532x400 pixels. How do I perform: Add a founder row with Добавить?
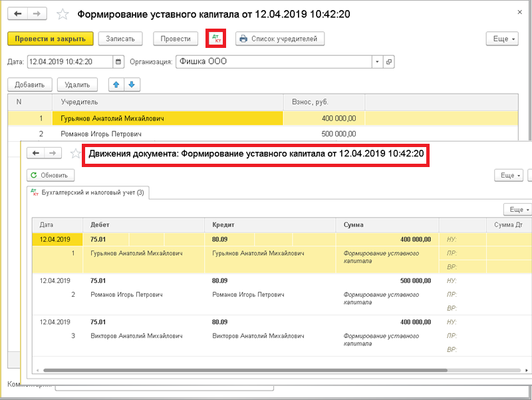(x=30, y=85)
